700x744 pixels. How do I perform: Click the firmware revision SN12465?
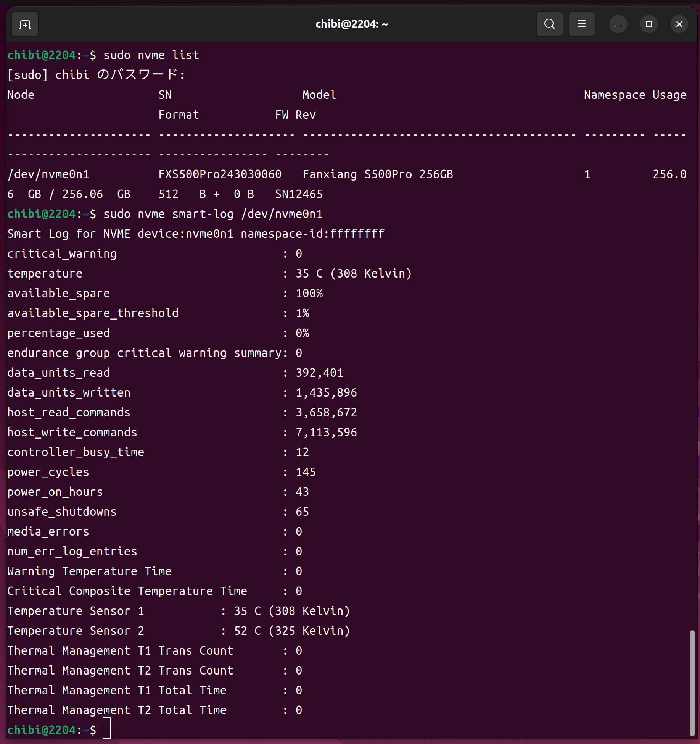coord(299,194)
